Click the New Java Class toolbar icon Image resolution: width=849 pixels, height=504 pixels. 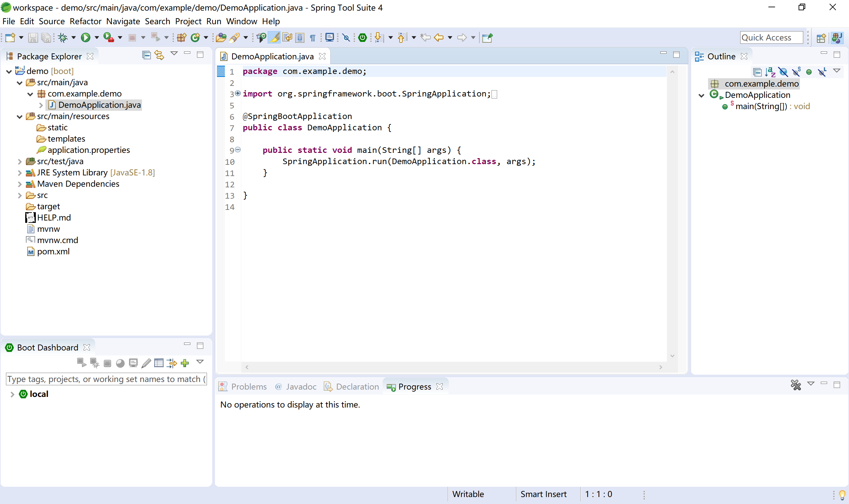(195, 37)
